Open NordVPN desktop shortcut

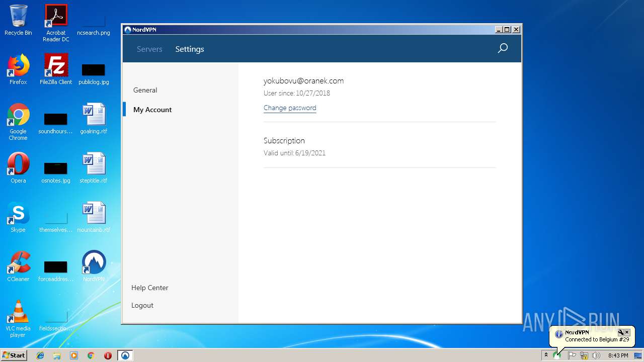point(94,266)
